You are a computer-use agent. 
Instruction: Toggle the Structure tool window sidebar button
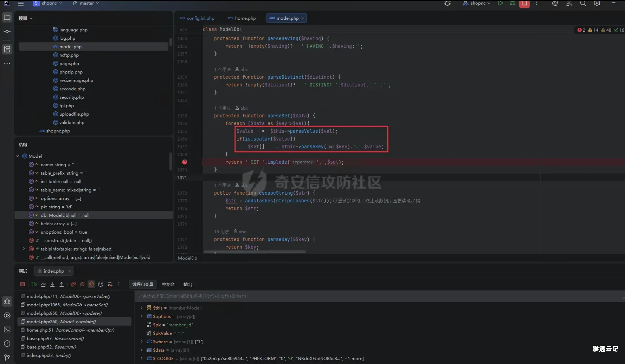7,49
